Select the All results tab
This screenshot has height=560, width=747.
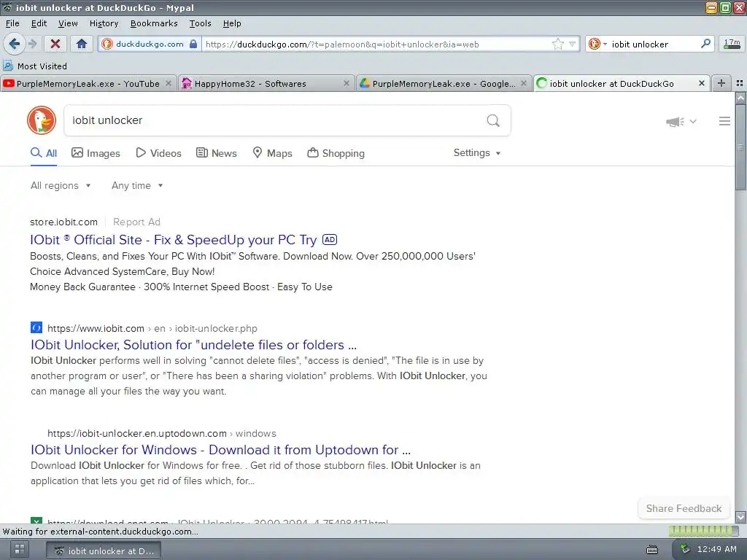pyautogui.click(x=44, y=153)
